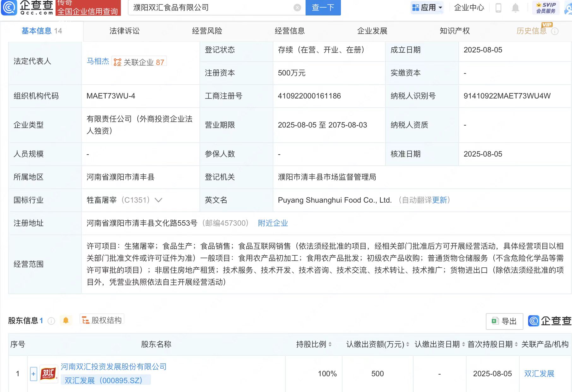Viewport: 572px width, 392px height.
Task: Select registration number 410922000161186
Action: click(309, 96)
